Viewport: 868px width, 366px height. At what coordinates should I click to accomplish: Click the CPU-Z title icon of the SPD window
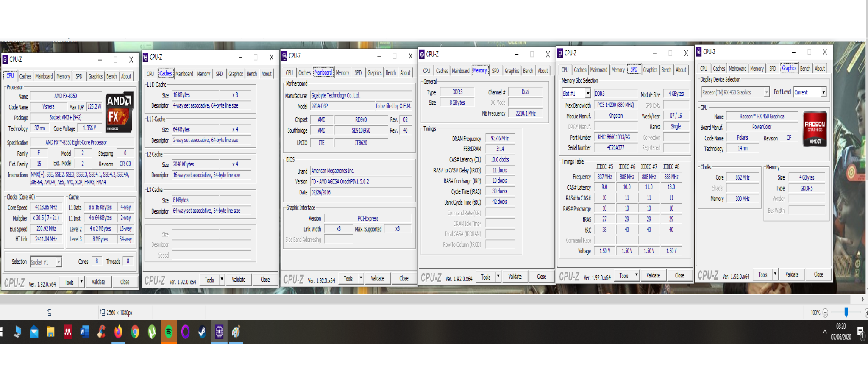(x=560, y=53)
